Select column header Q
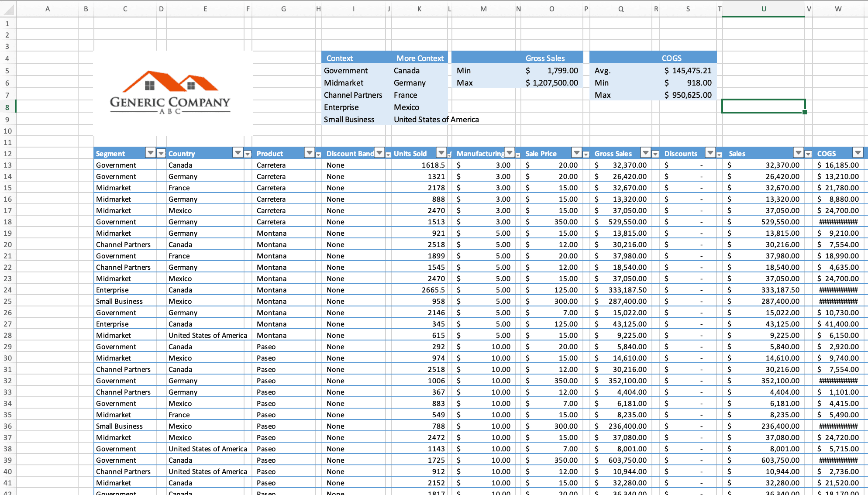The image size is (868, 495). pos(621,9)
